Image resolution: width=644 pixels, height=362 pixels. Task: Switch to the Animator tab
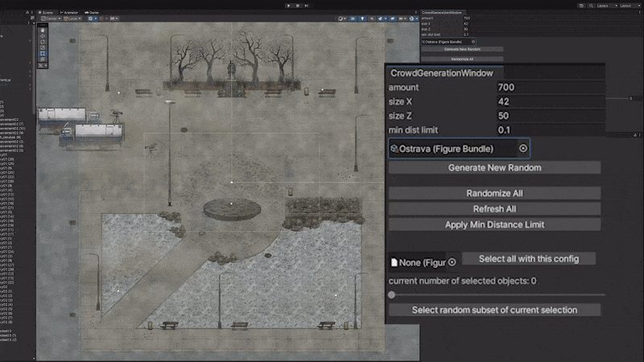pos(69,12)
